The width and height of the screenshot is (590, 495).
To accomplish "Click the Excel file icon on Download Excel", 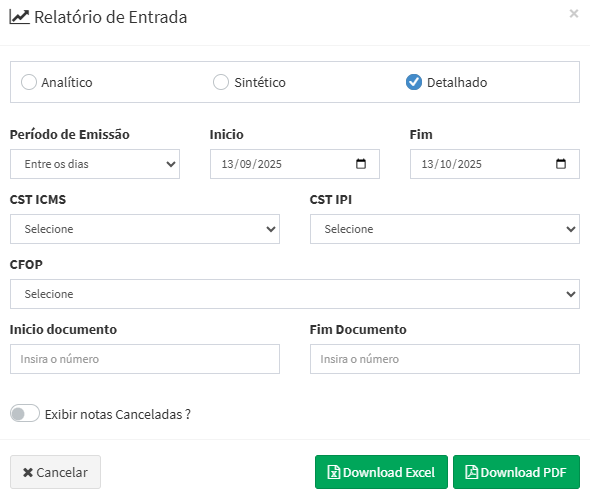I will [x=333, y=472].
